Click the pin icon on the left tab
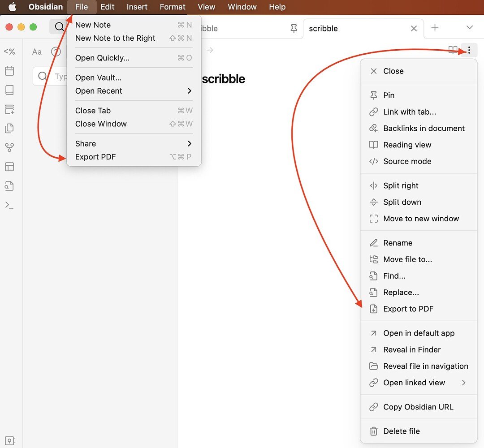The height and width of the screenshot is (448, 484). (x=294, y=28)
